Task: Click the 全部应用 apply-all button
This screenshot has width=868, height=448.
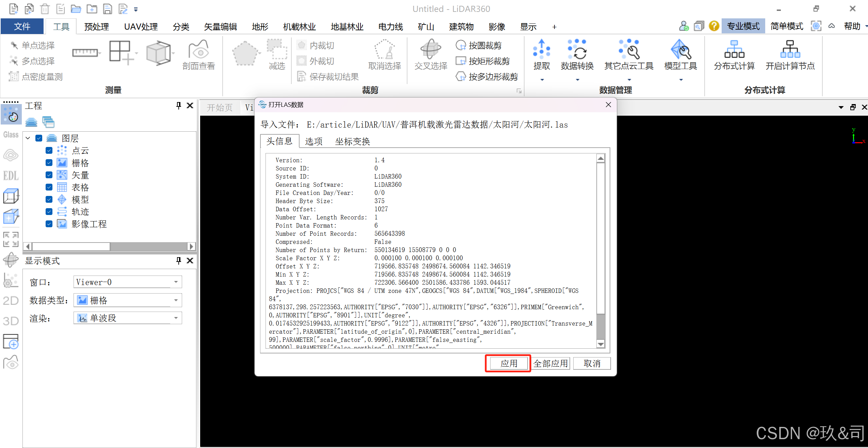Action: [x=550, y=363]
